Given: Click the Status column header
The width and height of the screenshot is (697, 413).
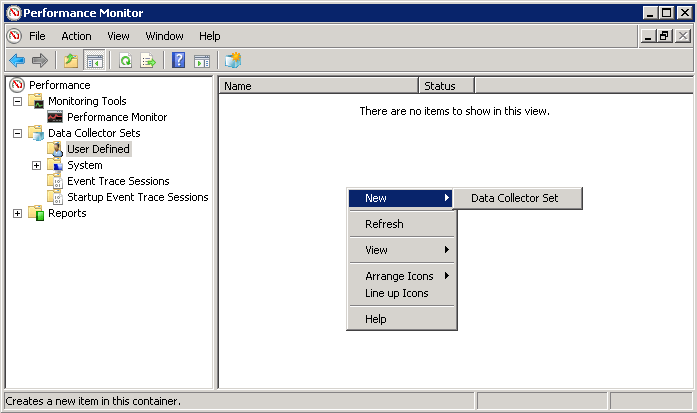Looking at the screenshot, I should pos(445,86).
